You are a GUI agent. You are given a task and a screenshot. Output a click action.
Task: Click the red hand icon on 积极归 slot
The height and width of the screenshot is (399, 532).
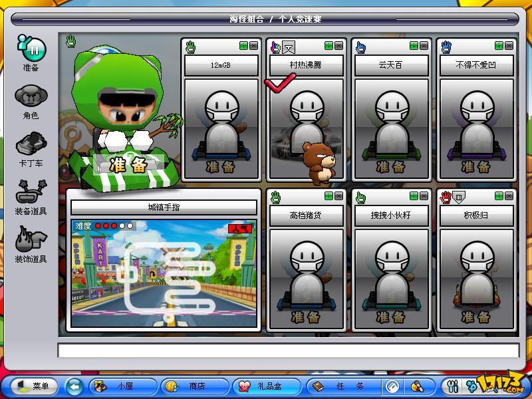click(446, 198)
